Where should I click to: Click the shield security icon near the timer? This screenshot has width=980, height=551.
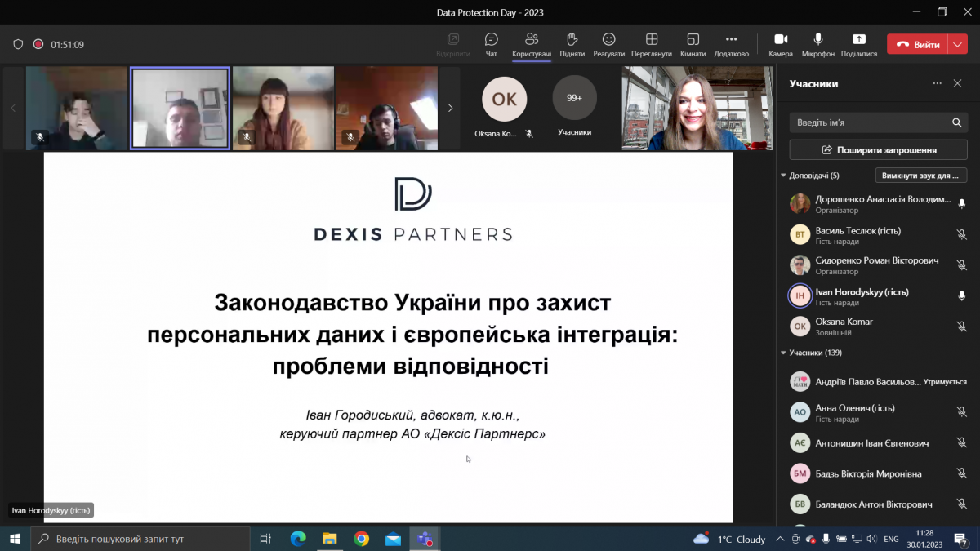point(18,45)
